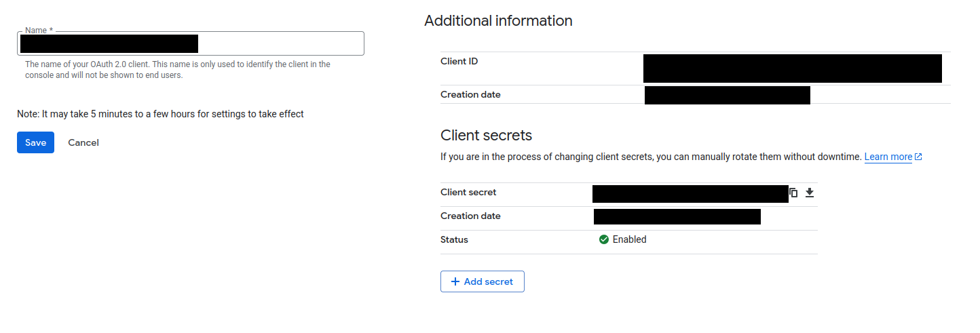Click the Enabled status text

(x=630, y=239)
